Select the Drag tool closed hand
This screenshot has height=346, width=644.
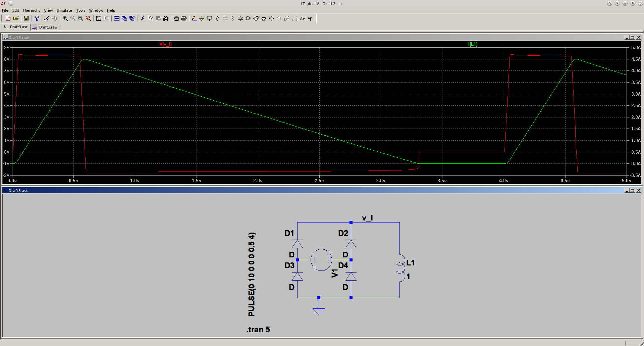(264, 18)
